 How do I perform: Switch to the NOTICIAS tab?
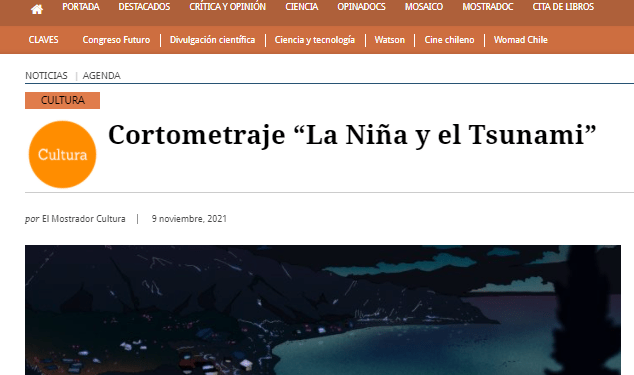coord(46,76)
